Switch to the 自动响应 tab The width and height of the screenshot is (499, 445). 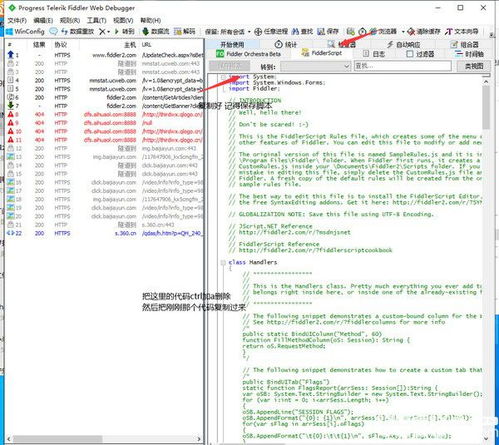[403, 44]
